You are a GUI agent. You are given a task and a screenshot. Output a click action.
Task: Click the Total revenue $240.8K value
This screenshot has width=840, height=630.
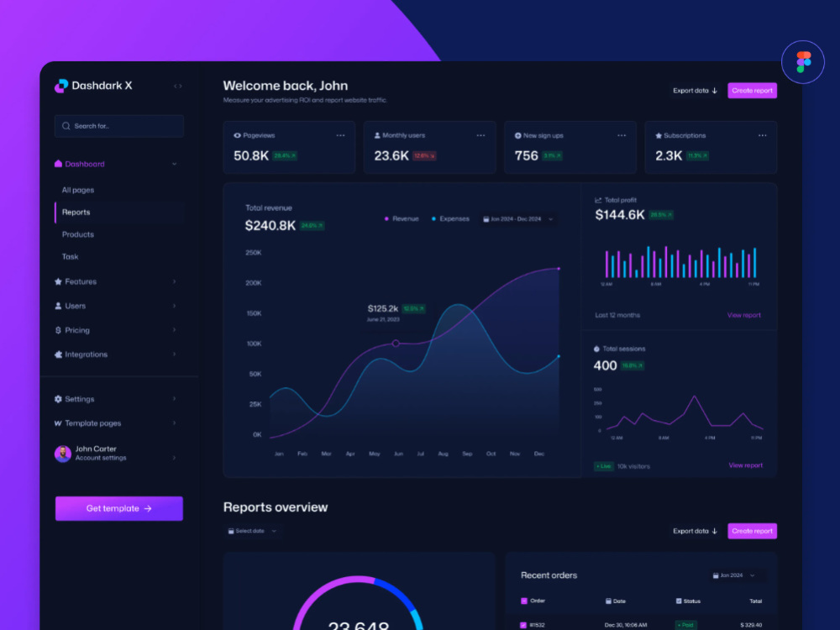point(270,225)
